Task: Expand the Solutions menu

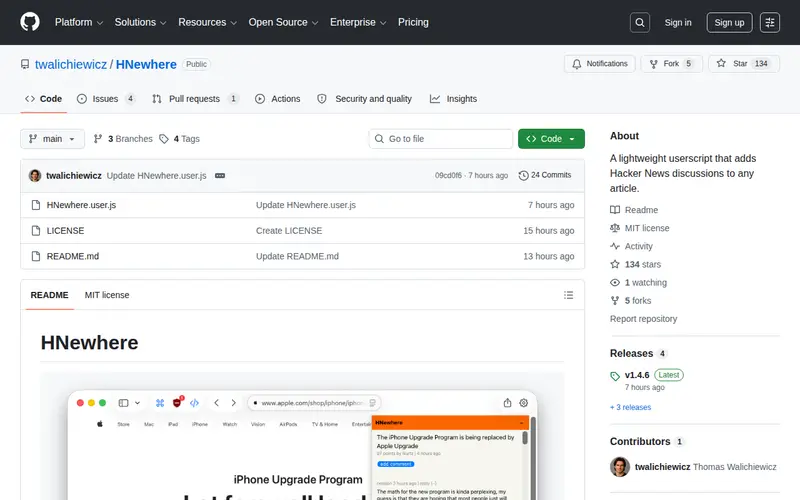Action: tap(140, 22)
